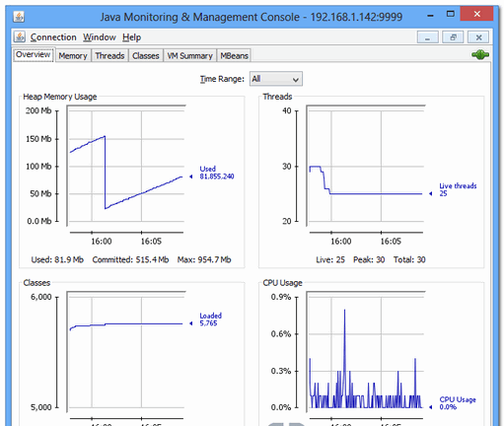This screenshot has width=504, height=426.
Task: Click the CPU Usage 0.0% label
Action: pos(458,403)
